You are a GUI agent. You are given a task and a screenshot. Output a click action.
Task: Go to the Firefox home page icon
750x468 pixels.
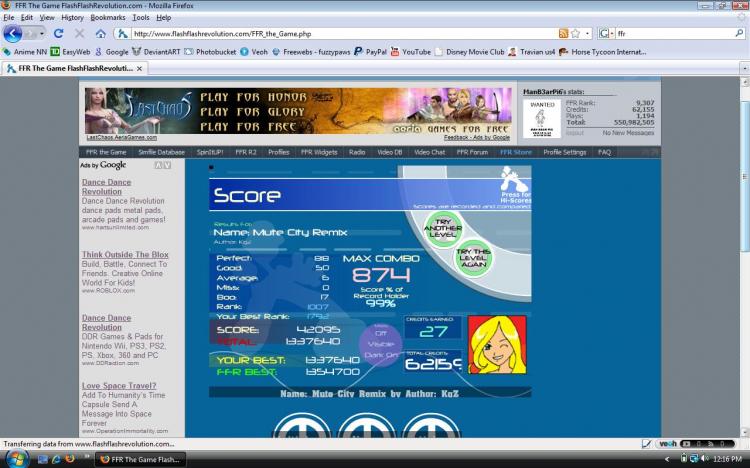(100, 33)
